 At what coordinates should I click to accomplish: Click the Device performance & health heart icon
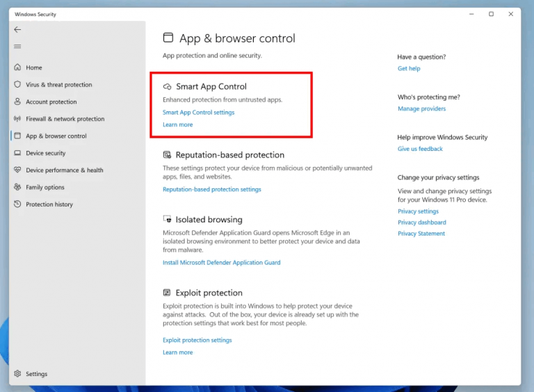(x=17, y=170)
